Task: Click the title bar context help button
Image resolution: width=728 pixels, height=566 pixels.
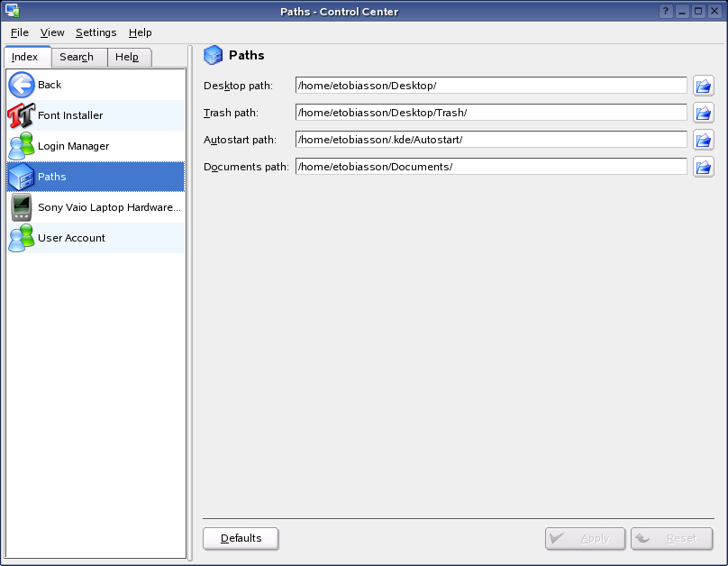Action: click(666, 12)
